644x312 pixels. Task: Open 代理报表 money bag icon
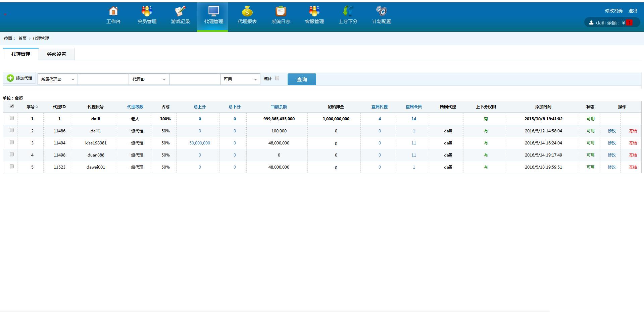click(247, 12)
